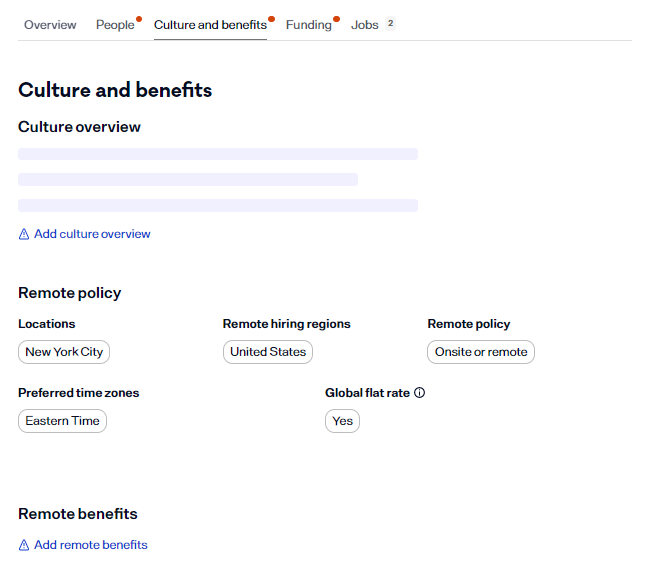The height and width of the screenshot is (577, 651).
Task: Click the orange dot on the People tab
Action: point(139,18)
